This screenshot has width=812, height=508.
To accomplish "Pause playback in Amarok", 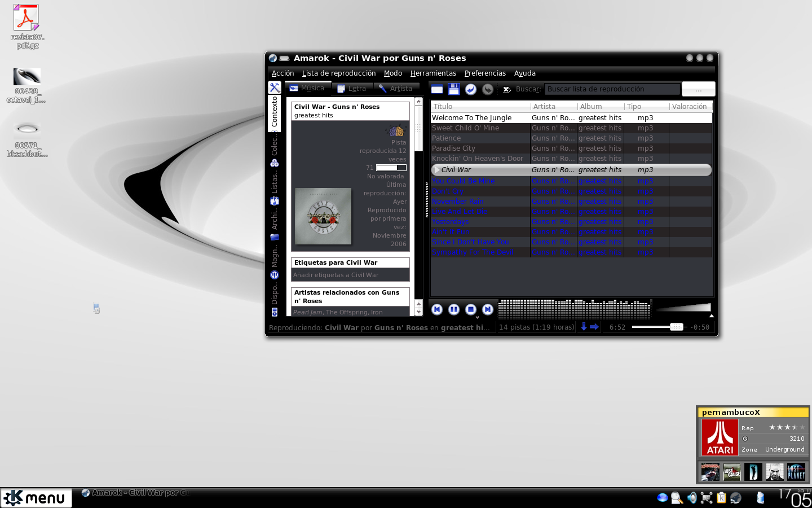I will coord(454,309).
